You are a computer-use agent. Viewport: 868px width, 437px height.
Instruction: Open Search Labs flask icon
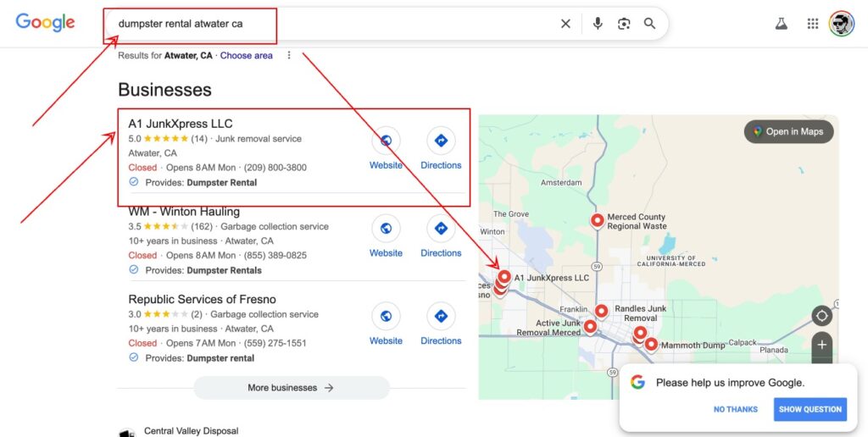[x=781, y=24]
